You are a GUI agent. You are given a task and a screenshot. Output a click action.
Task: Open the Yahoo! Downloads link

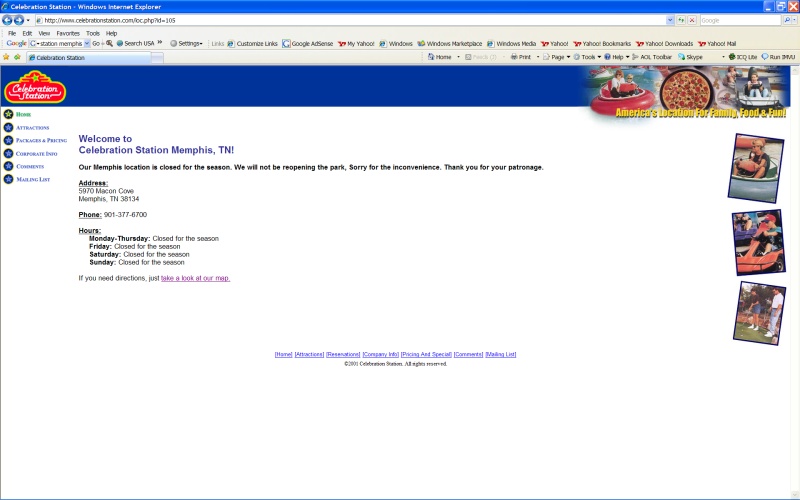click(664, 43)
